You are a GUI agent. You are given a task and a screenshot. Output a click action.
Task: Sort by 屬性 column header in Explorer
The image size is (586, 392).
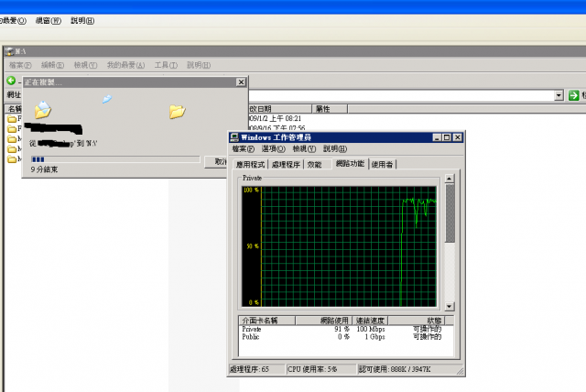click(330, 109)
